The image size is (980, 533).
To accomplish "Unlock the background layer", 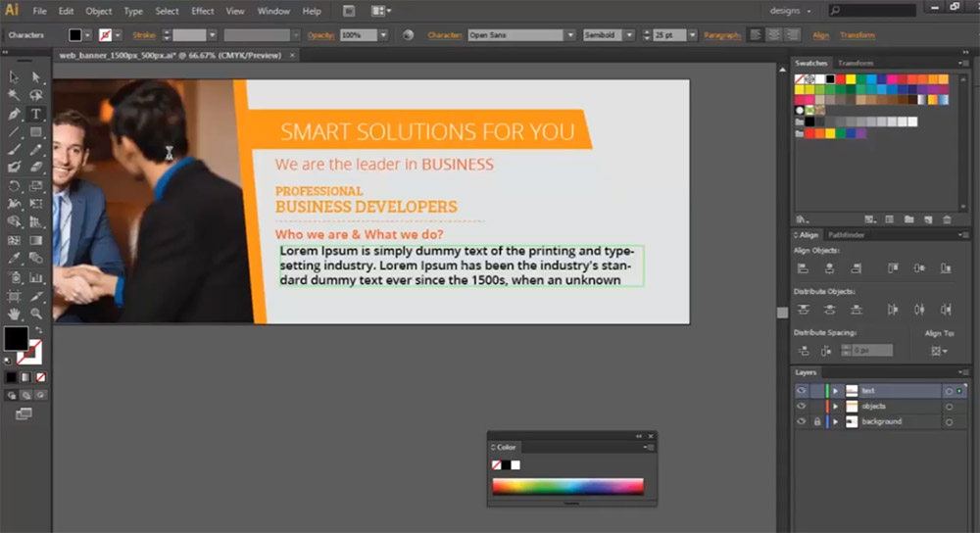I will click(817, 421).
